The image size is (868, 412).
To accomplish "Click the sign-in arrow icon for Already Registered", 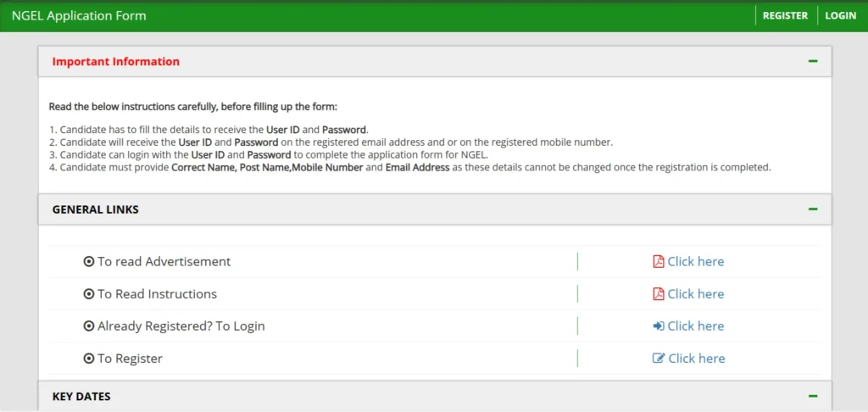I will (659, 326).
